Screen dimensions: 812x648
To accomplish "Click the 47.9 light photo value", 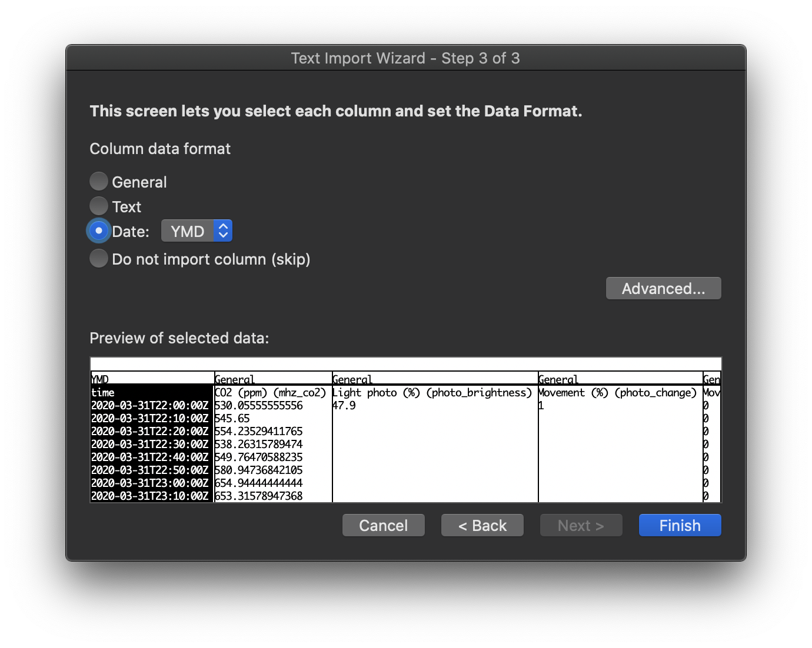I will (344, 405).
